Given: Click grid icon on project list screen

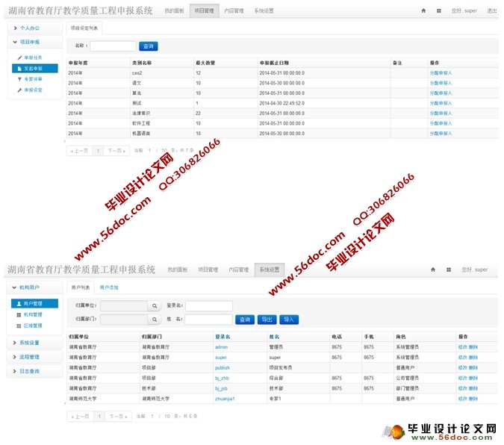Looking at the screenshot, I should (x=439, y=11).
